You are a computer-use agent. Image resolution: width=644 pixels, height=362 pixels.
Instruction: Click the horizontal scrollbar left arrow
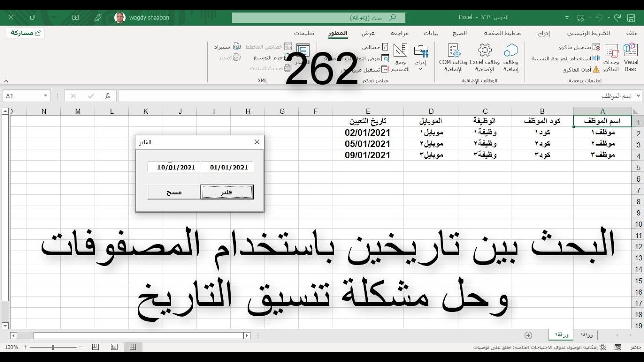coord(14,335)
